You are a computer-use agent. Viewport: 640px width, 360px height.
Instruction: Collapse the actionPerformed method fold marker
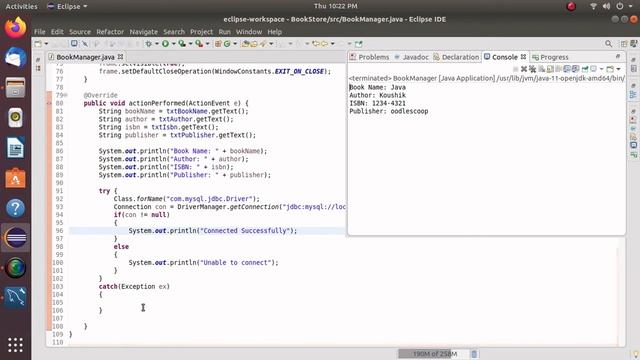66,95
